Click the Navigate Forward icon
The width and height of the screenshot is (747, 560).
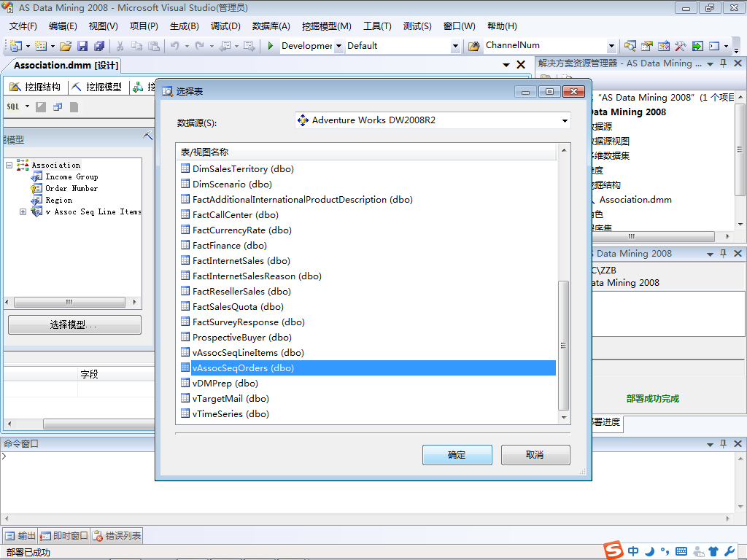tap(249, 46)
